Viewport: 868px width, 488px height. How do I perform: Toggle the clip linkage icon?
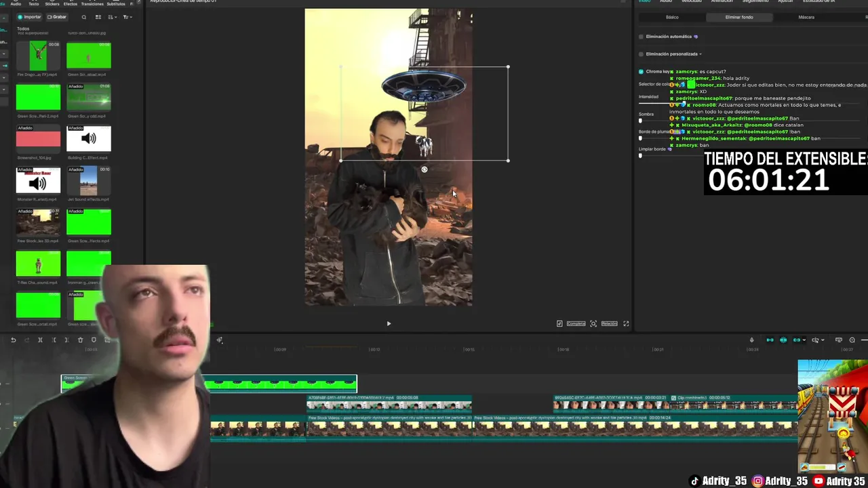tap(797, 340)
